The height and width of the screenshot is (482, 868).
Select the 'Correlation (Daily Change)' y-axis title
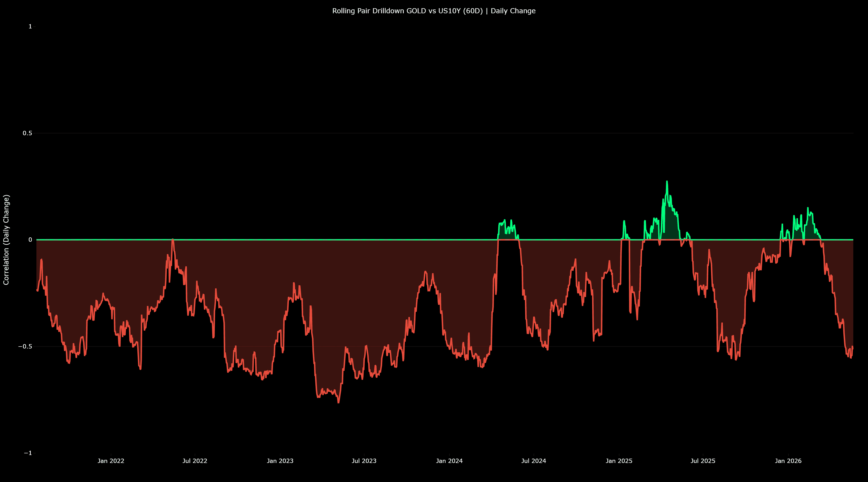coord(6,240)
